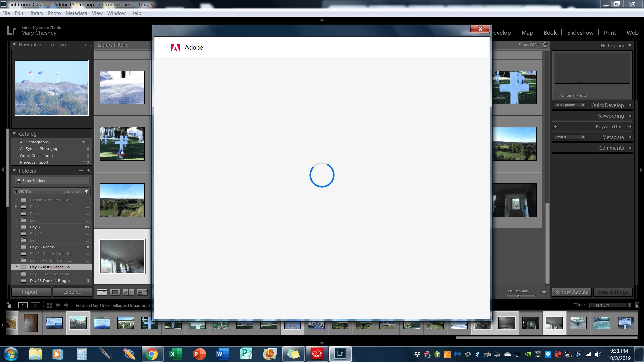Collapse the Navigator panel
Screen dimensions: 644x362
[14, 45]
